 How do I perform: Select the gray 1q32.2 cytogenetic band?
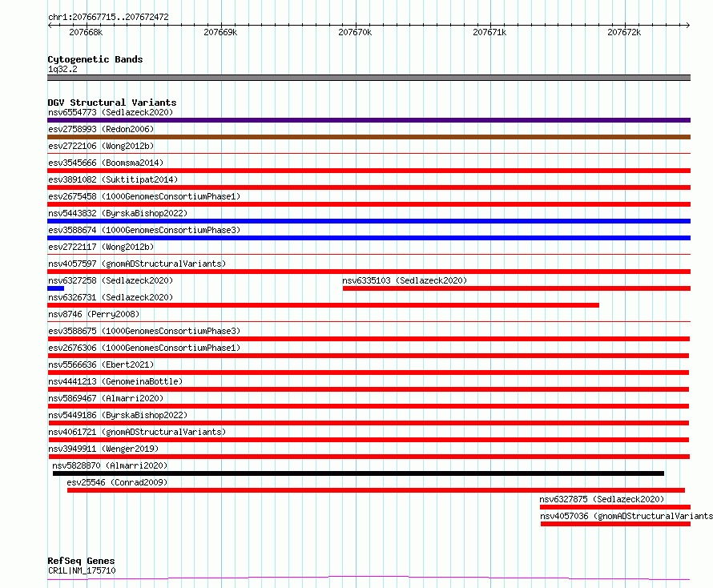click(369, 78)
